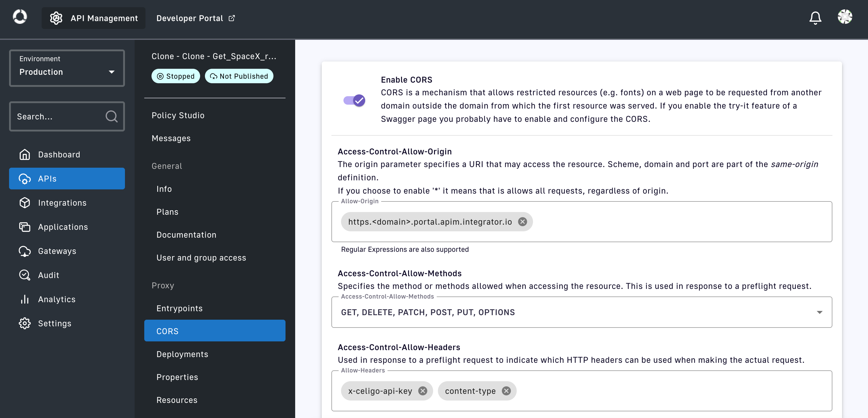Open the Info page
Viewport: 868px width, 418px height.
(215, 189)
